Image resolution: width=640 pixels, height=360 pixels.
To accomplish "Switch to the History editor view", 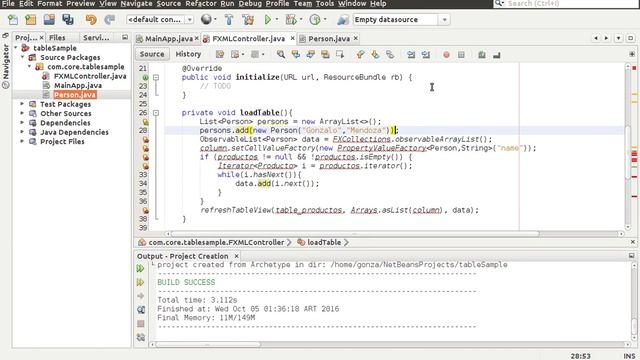I will [188, 54].
